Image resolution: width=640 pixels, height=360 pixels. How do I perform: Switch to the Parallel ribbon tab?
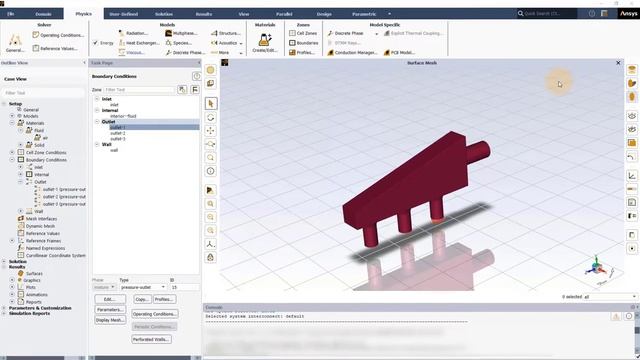pos(284,14)
